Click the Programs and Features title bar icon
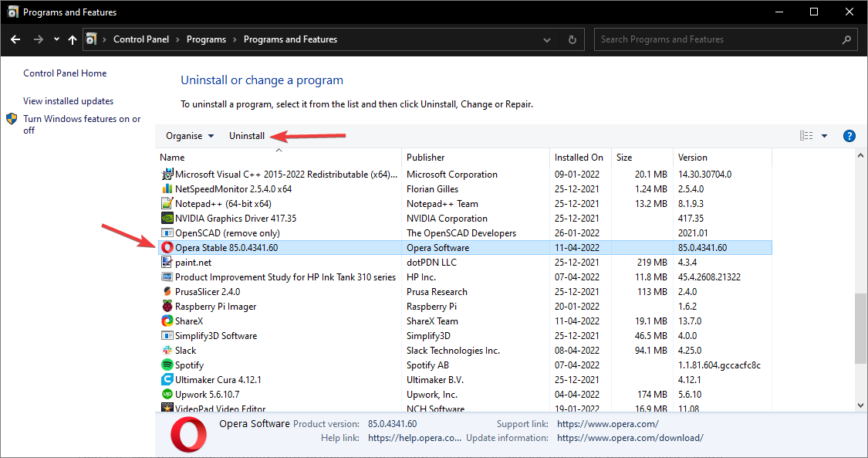 13,12
